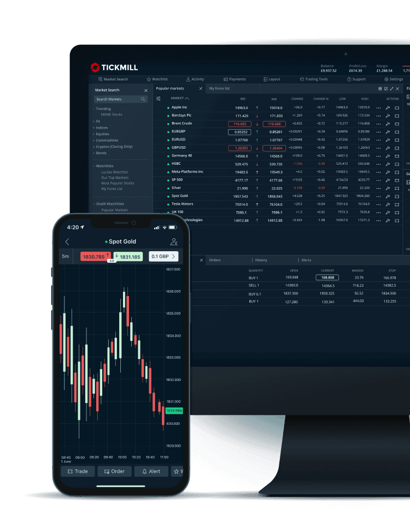This screenshot has width=410, height=532.
Task: Select MEME Stocks under Trending
Action: click(112, 115)
